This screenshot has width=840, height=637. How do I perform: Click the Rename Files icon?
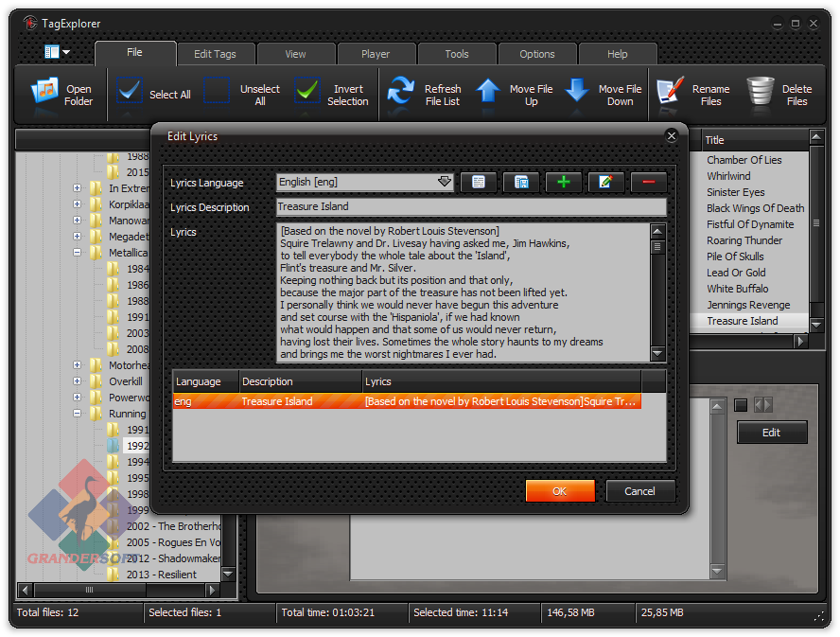(x=670, y=91)
